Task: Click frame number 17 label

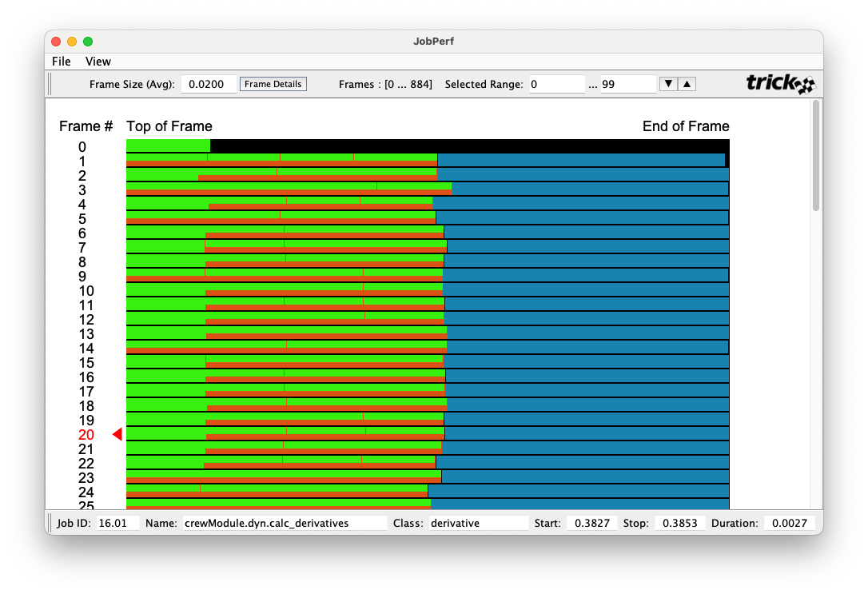Action: coord(86,392)
